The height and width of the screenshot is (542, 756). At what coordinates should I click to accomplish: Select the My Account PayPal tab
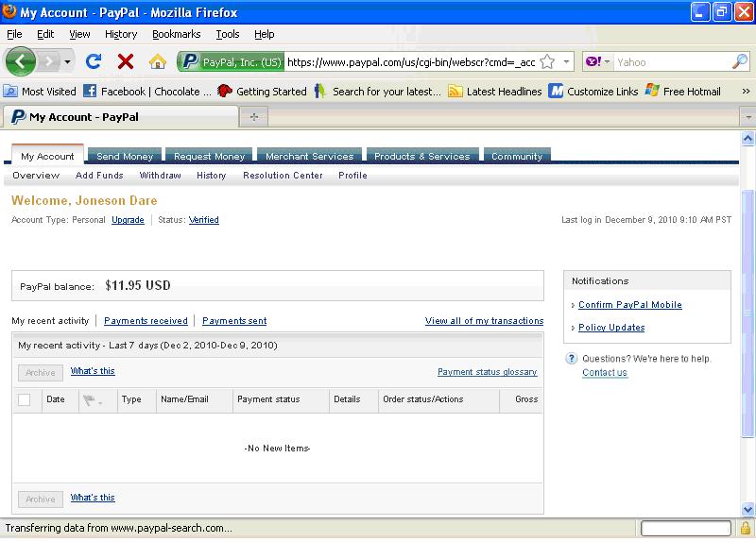tap(48, 156)
